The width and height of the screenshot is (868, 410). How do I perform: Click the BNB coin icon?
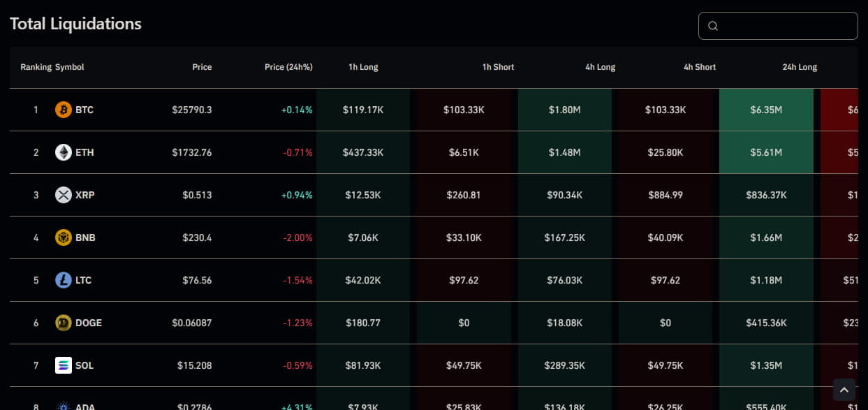tap(64, 237)
